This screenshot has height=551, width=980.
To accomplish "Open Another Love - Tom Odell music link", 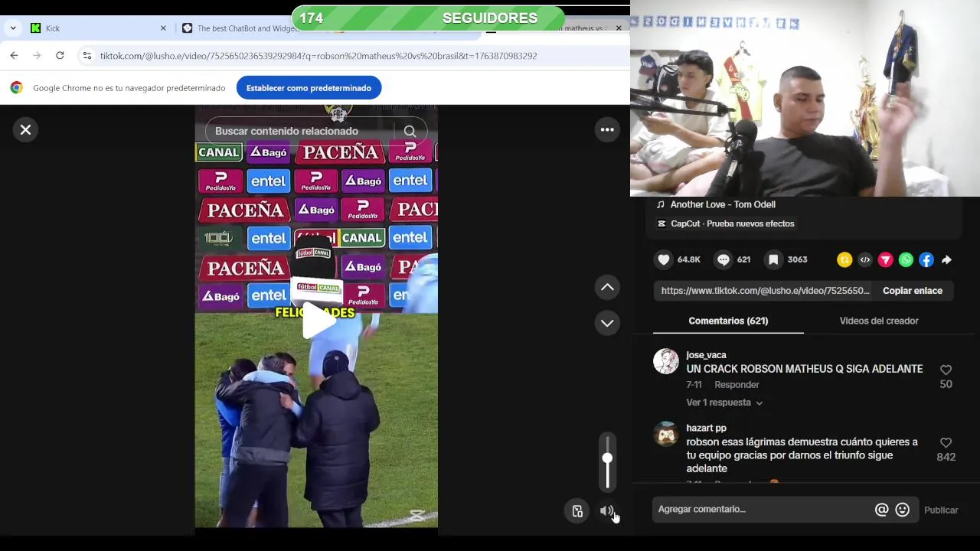I will point(723,204).
